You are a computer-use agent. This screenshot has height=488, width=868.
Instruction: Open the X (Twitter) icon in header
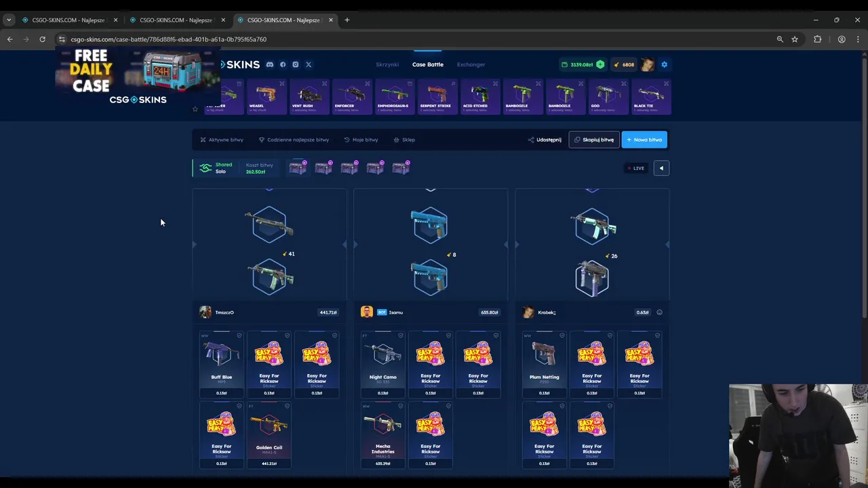(309, 64)
